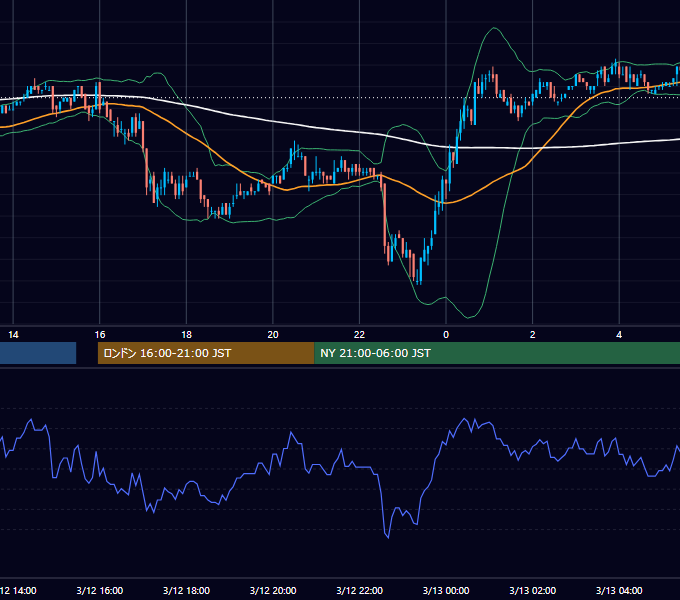The width and height of the screenshot is (680, 600).
Task: Click the 3/13 04:00 label on indicator axis
Action: point(619,590)
